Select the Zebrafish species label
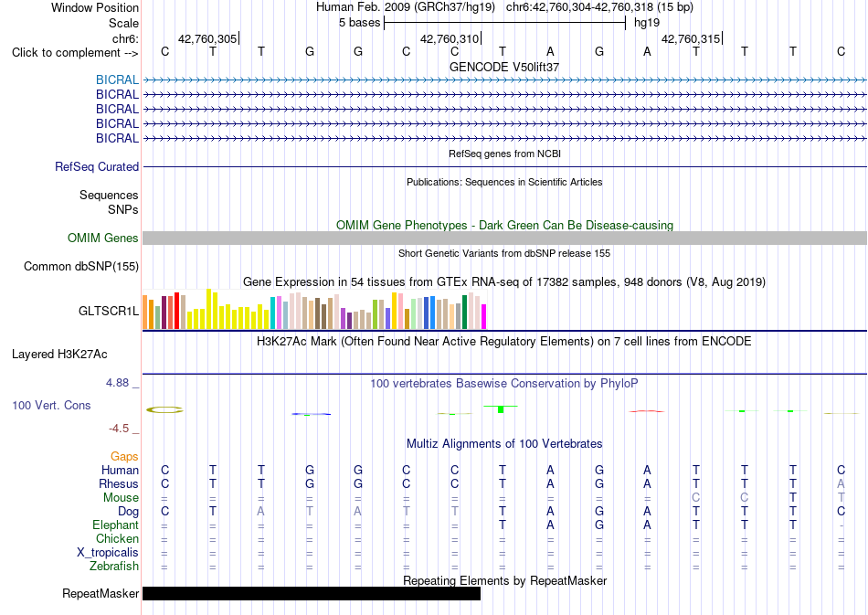The image size is (868, 615). (114, 567)
